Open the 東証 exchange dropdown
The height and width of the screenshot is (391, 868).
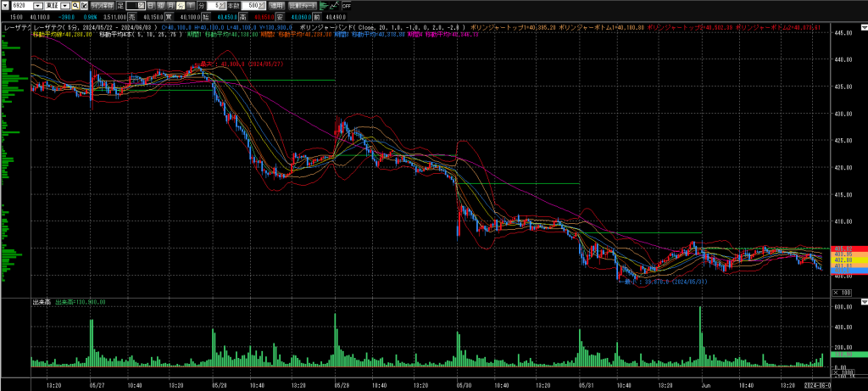64,5
